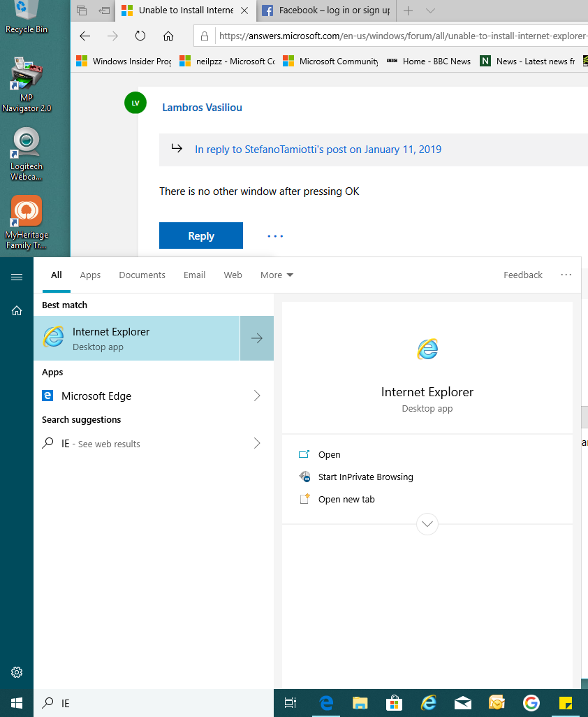Show tabs you've set aside icon
Viewport: 588px width, 717px height.
pyautogui.click(x=82, y=10)
